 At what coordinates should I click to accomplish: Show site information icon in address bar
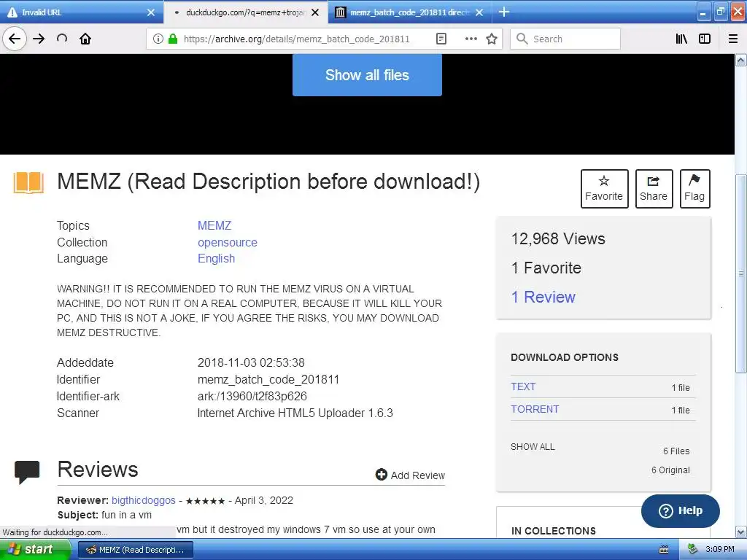tap(158, 39)
